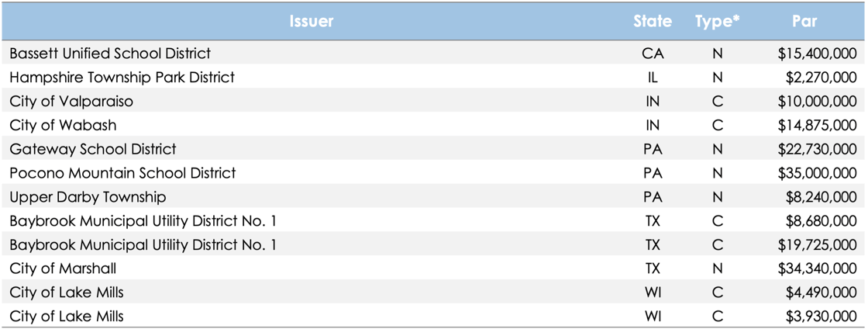Click the CA state cell
This screenshot has width=868, height=336.
click(653, 54)
